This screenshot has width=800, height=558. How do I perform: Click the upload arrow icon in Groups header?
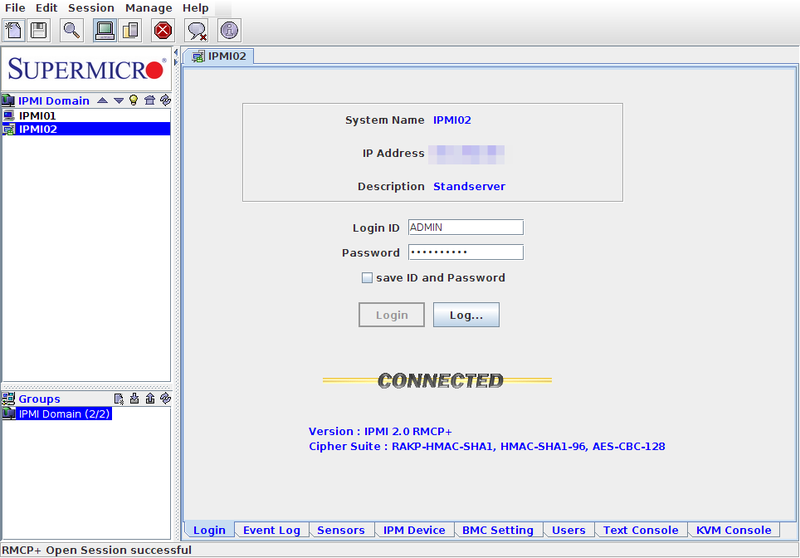click(x=150, y=399)
